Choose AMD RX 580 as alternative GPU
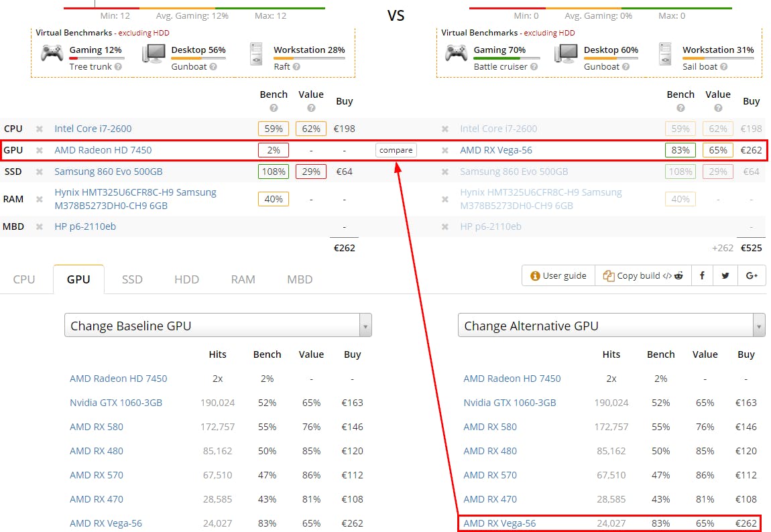The width and height of the screenshot is (771, 532). pyautogui.click(x=490, y=427)
